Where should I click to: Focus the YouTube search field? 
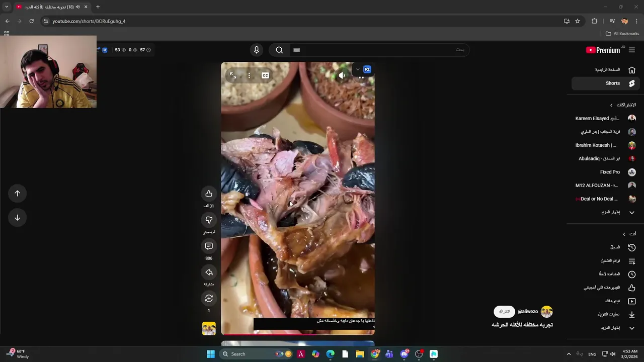[380, 50]
